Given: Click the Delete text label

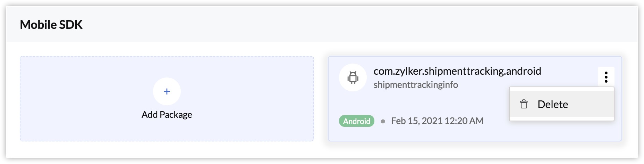Looking at the screenshot, I should click(553, 104).
